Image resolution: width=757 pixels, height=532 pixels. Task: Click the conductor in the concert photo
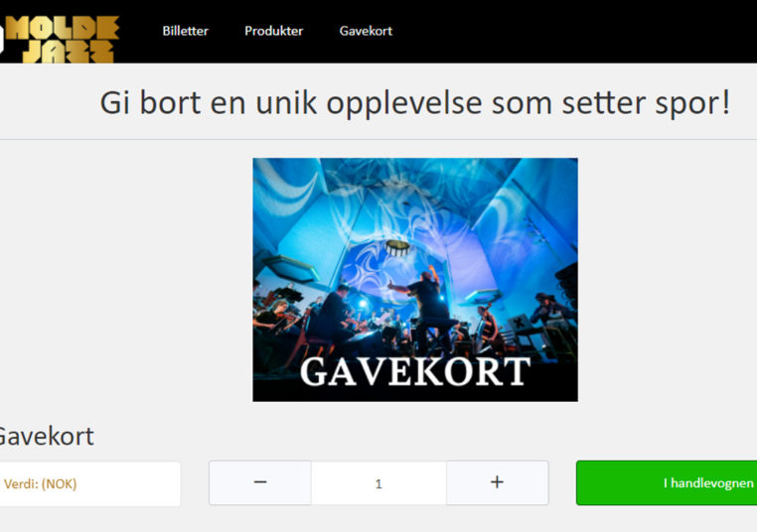[427, 309]
